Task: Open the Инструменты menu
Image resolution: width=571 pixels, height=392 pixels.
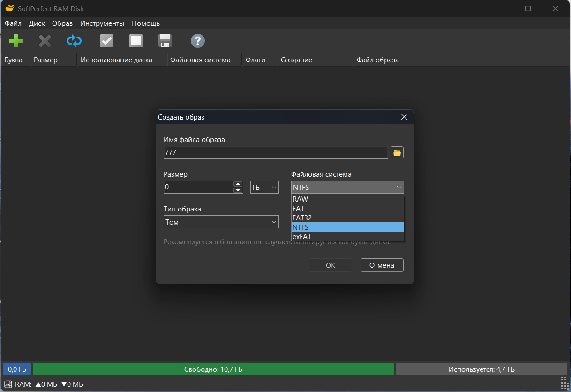Action: click(x=102, y=23)
